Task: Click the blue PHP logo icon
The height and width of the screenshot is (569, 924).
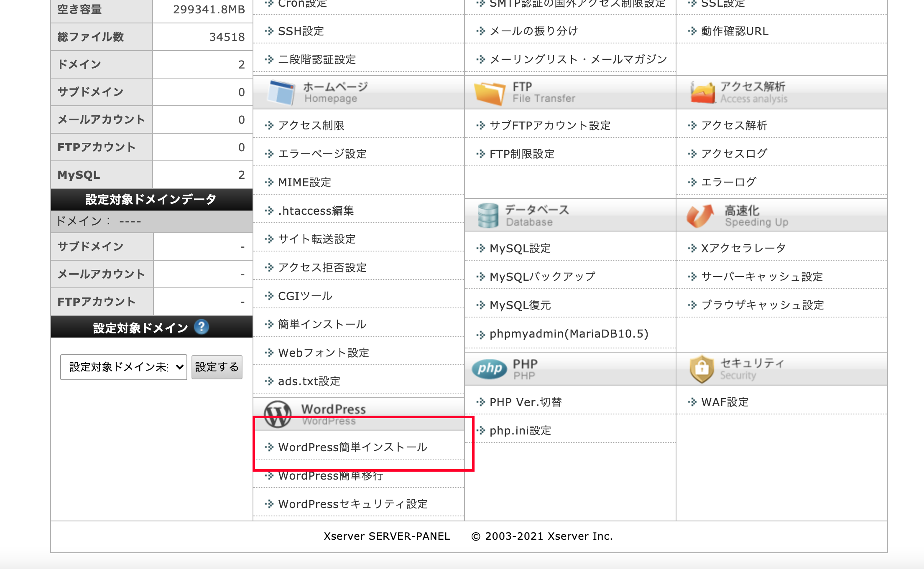Action: (489, 369)
